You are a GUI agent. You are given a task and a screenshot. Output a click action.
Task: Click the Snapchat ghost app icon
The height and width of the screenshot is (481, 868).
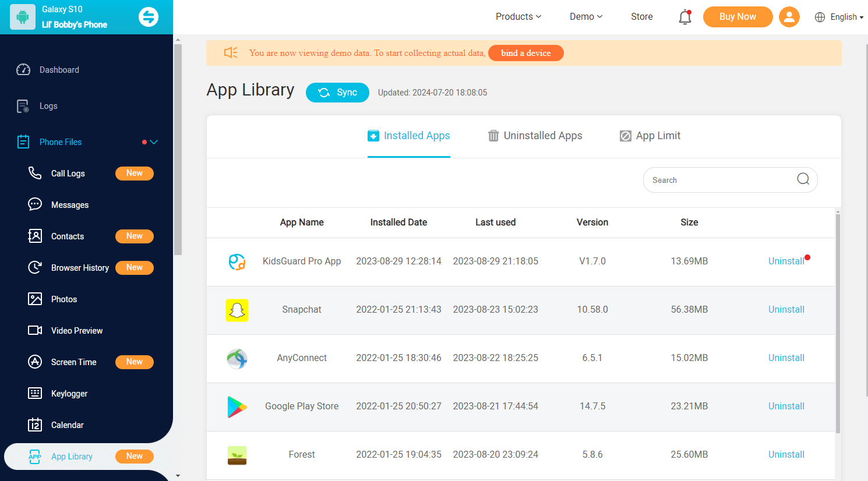pos(237,310)
